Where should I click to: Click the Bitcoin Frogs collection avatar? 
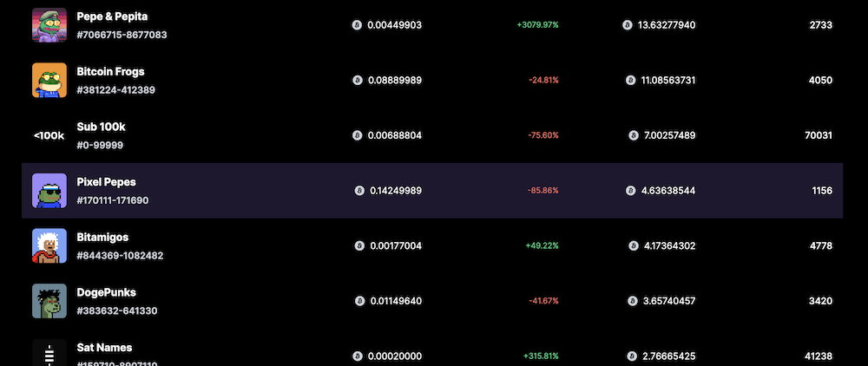[x=49, y=81]
